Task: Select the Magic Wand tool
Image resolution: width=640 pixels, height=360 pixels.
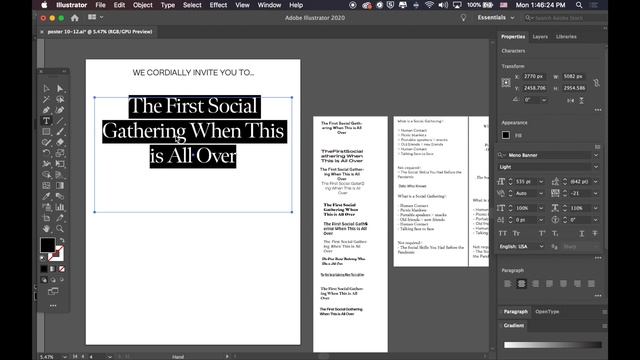Action: pos(46,99)
